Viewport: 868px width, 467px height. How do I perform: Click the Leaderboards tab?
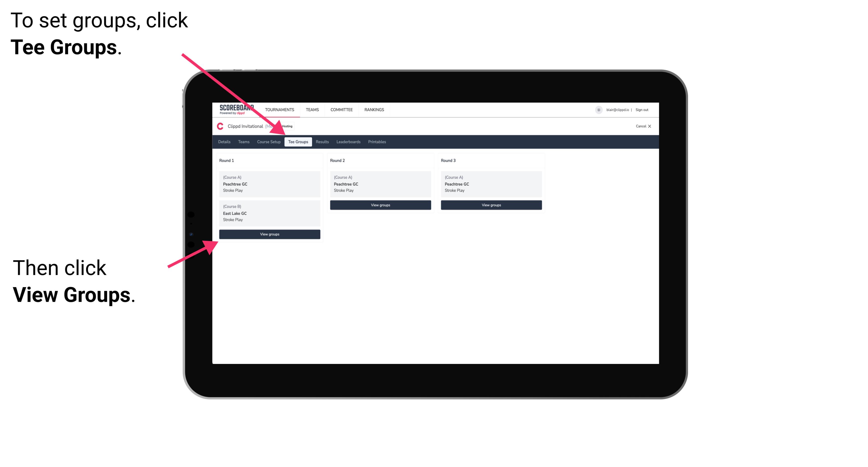click(x=348, y=142)
